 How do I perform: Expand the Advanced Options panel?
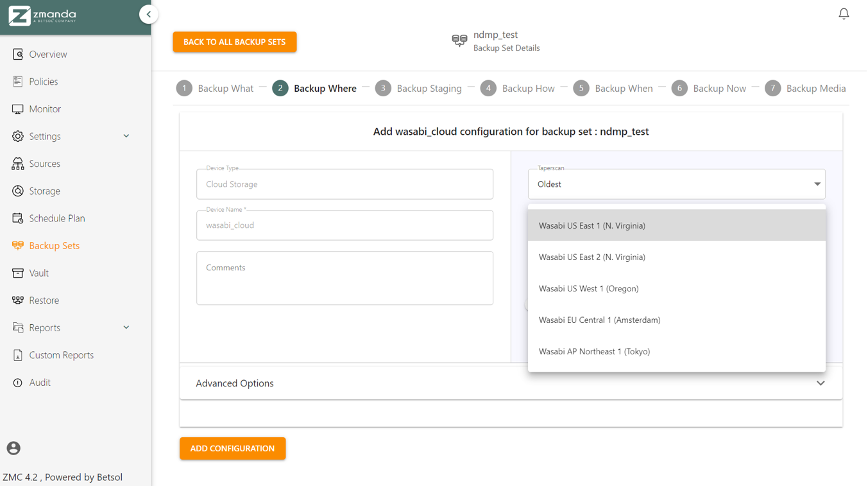point(511,383)
